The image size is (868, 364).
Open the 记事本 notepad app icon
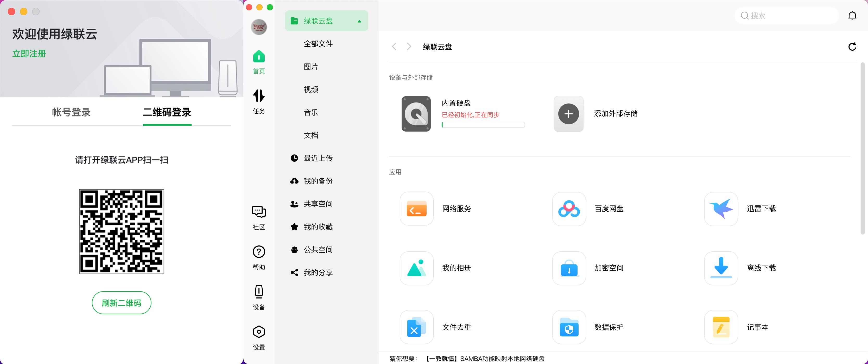click(x=721, y=327)
